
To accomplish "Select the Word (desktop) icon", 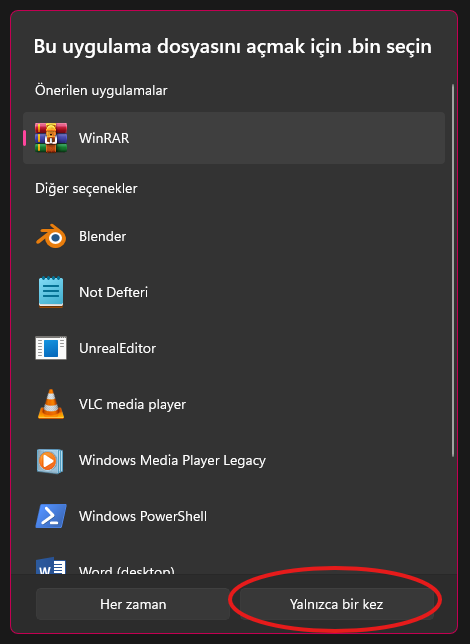I will pos(51,566).
